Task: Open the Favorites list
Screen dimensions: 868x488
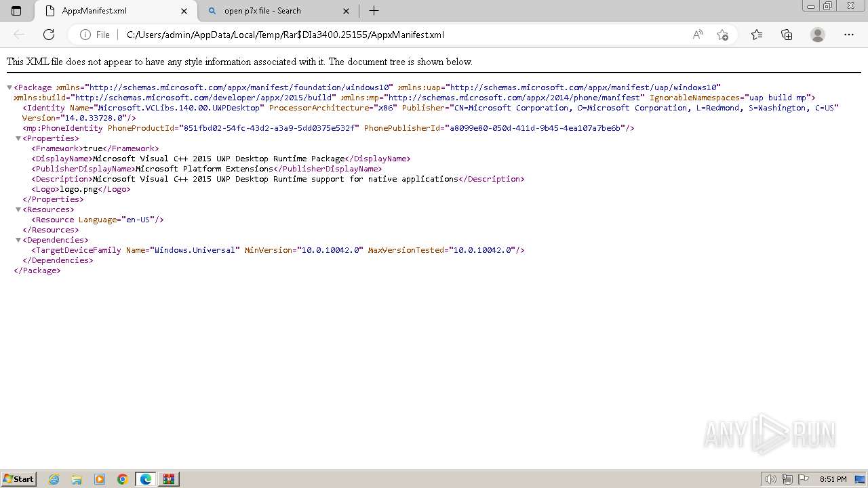Action: [x=757, y=35]
